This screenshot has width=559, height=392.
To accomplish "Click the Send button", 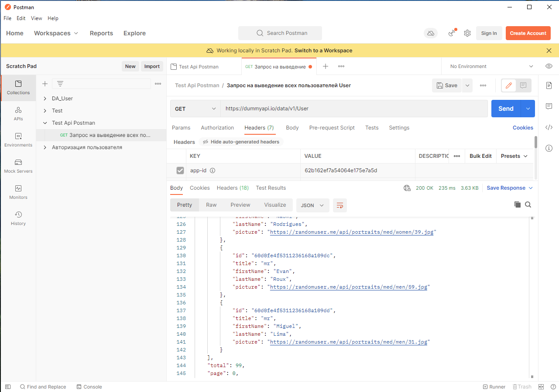I will (x=506, y=108).
